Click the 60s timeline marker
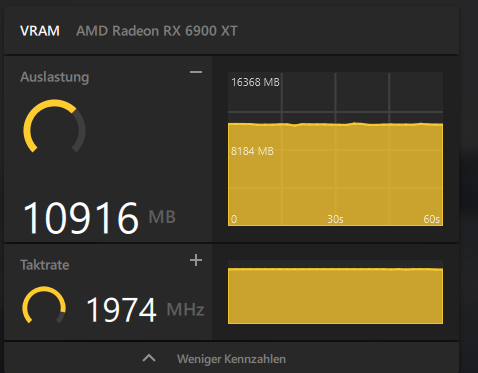This screenshot has height=373, width=478. pos(432,219)
